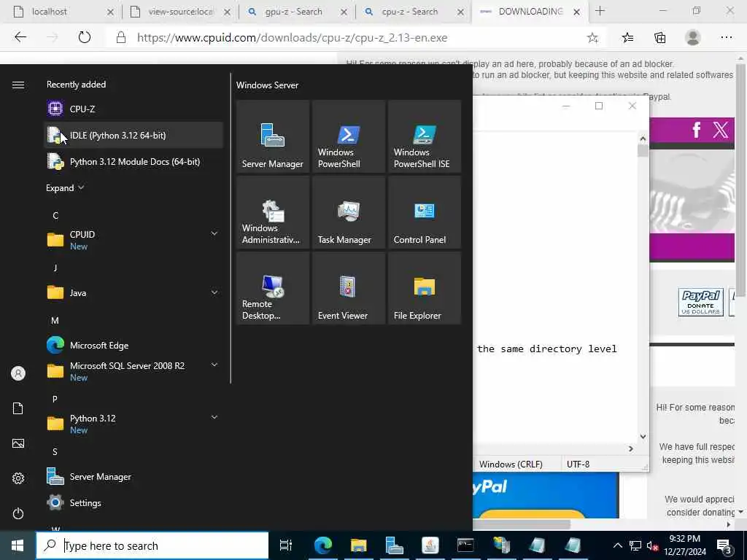
Task: Open the Windows PowerShell tile
Action: coord(349,136)
